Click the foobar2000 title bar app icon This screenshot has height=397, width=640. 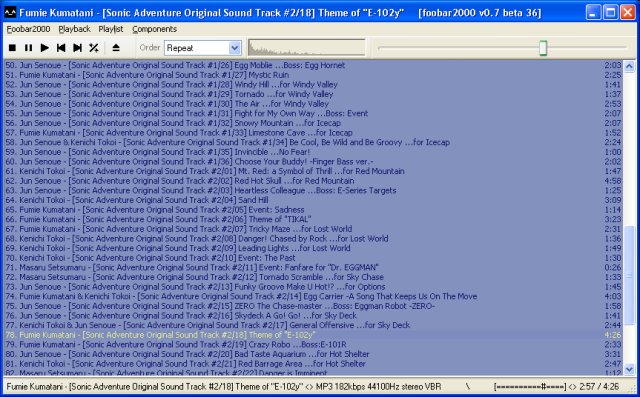click(x=10, y=13)
